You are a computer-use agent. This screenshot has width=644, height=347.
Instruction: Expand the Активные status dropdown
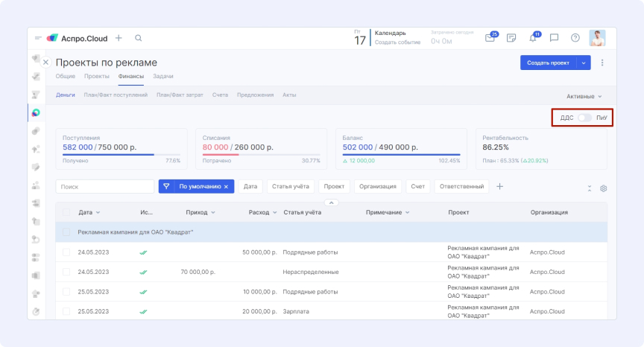(x=584, y=97)
